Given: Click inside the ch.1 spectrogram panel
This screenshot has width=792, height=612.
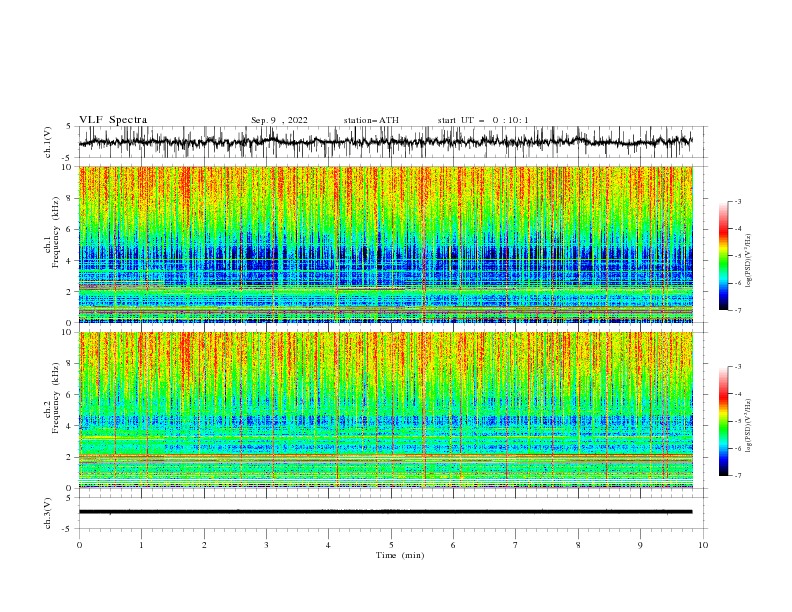Looking at the screenshot, I should click(x=385, y=244).
